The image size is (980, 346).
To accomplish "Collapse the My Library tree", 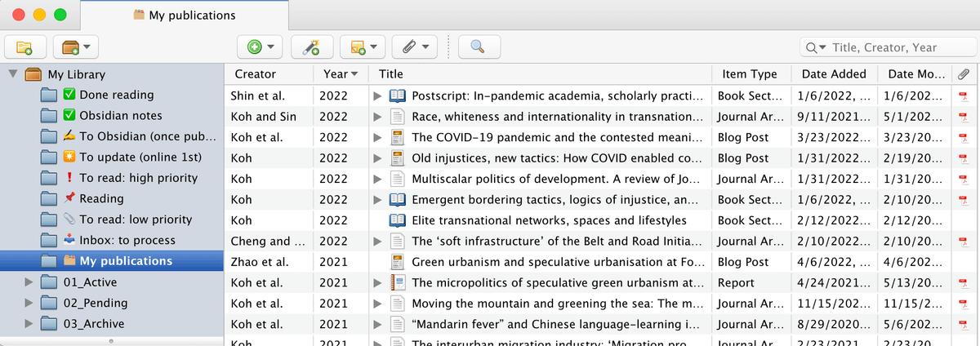I will pyautogui.click(x=13, y=74).
